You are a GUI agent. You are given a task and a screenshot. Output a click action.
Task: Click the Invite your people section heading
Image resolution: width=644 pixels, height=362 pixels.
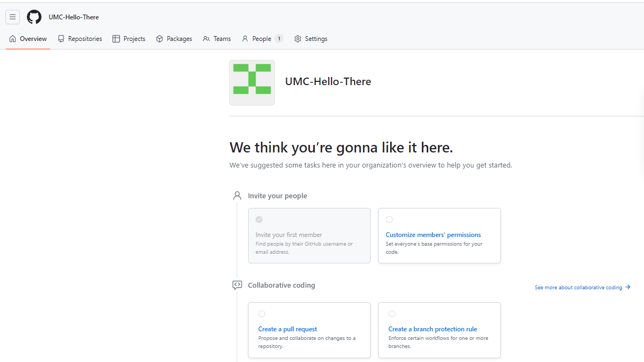click(x=277, y=196)
